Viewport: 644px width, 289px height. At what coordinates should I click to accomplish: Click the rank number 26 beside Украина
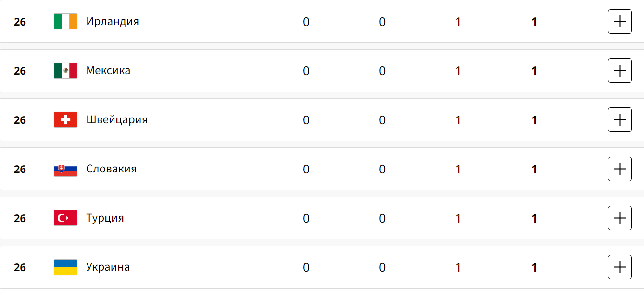pos(20,268)
